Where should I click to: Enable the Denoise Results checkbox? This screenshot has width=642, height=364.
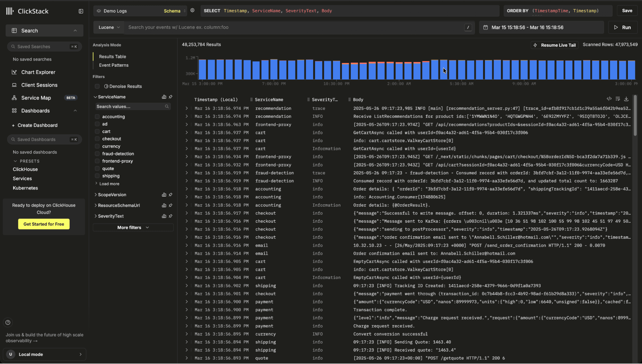[x=97, y=86]
